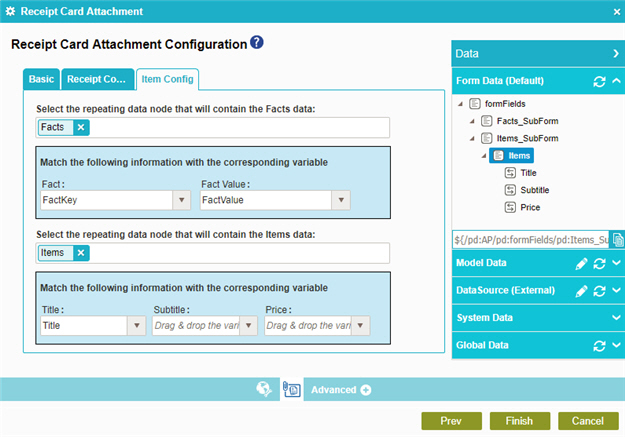This screenshot has height=437, width=625.
Task: Click the Fact Value field showing FactValue
Action: (x=266, y=200)
